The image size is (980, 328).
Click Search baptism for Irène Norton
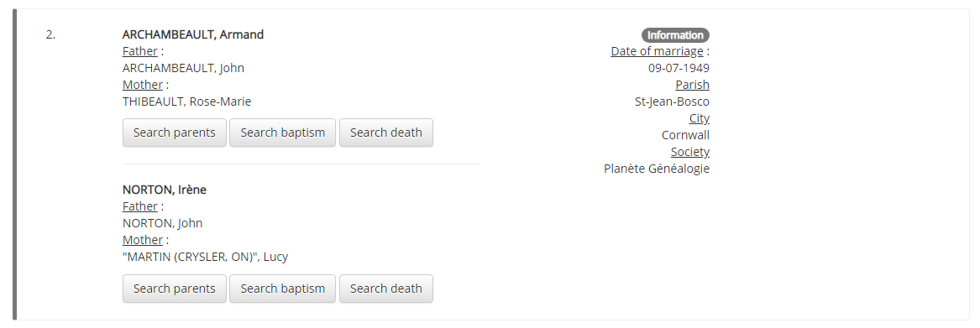click(282, 289)
